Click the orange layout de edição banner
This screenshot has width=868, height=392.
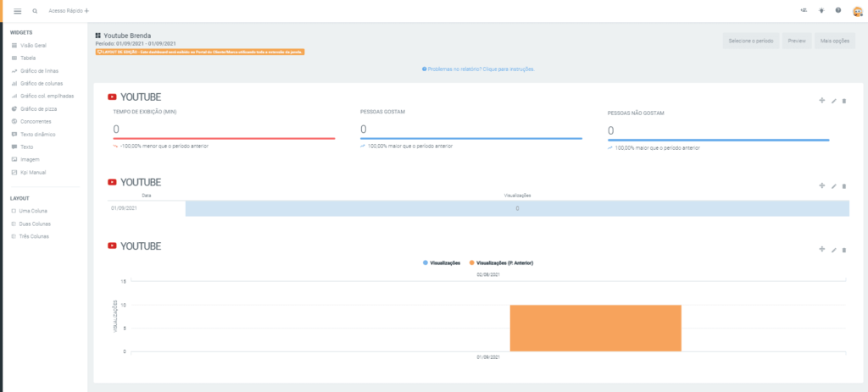coord(200,52)
